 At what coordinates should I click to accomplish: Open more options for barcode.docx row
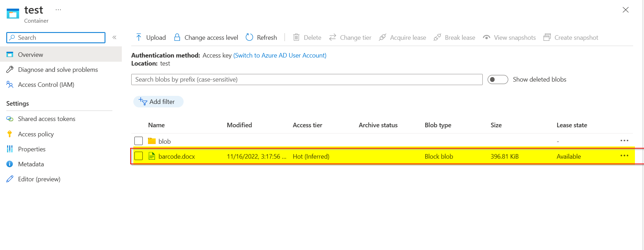point(624,156)
